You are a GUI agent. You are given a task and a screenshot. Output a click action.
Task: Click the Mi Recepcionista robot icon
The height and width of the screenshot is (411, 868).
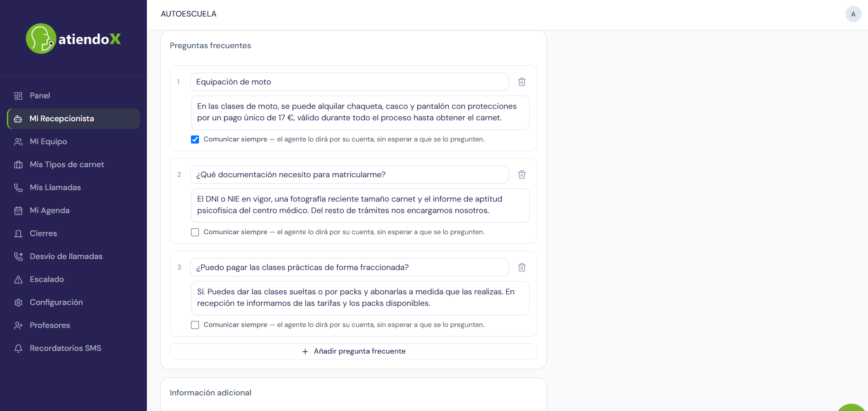coord(18,118)
